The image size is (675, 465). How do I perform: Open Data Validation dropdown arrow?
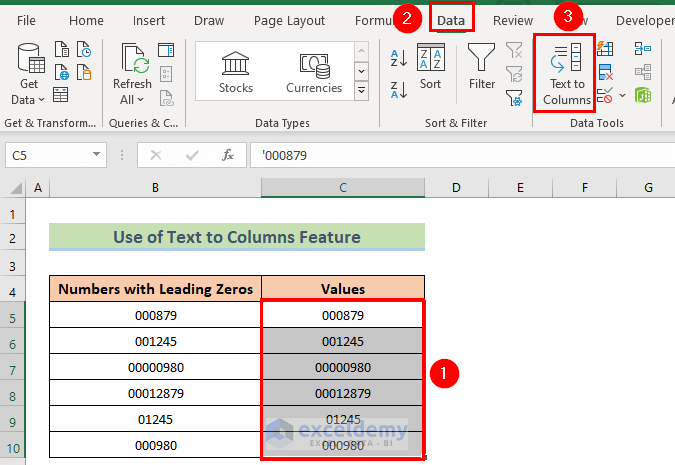pos(622,95)
